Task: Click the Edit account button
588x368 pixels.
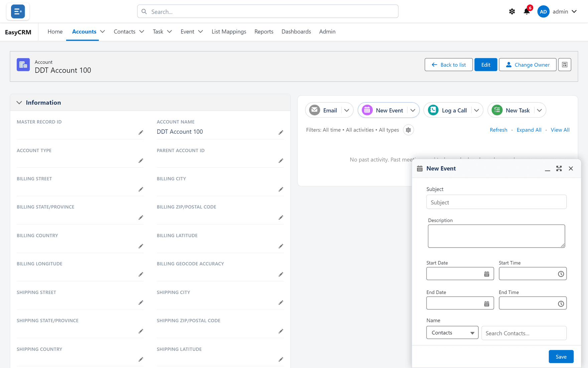Action: click(x=486, y=65)
